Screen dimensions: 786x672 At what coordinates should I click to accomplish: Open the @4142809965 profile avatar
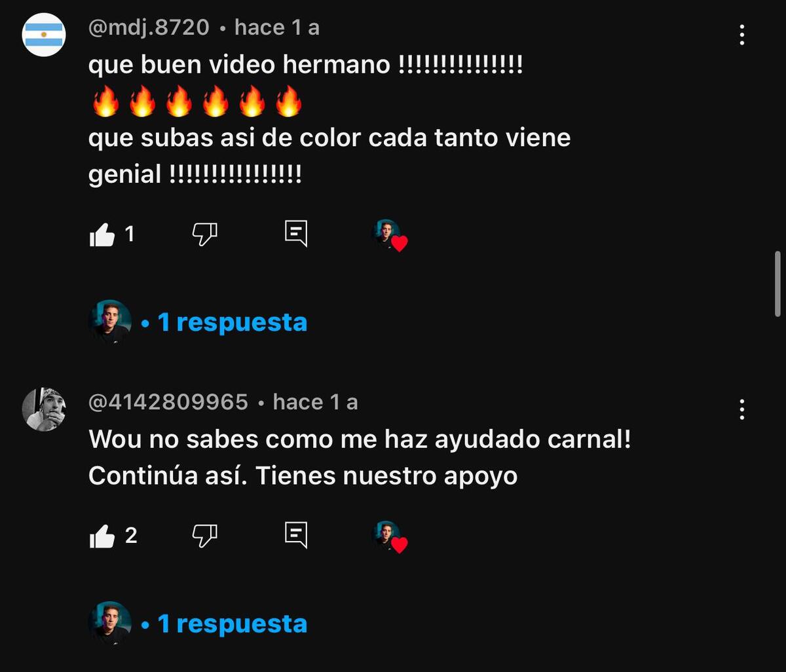pyautogui.click(x=44, y=409)
